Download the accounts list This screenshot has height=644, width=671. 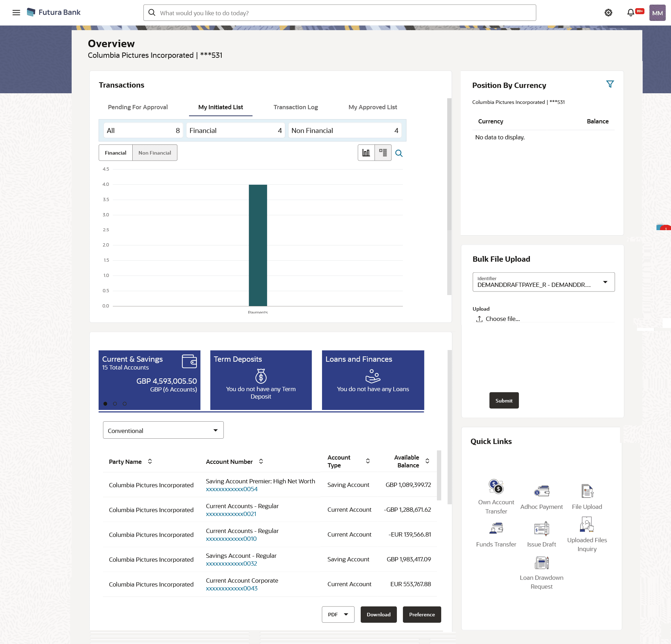coord(379,615)
